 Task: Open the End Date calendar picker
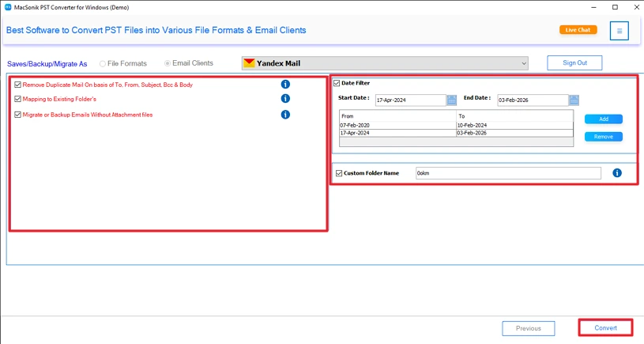click(x=574, y=100)
